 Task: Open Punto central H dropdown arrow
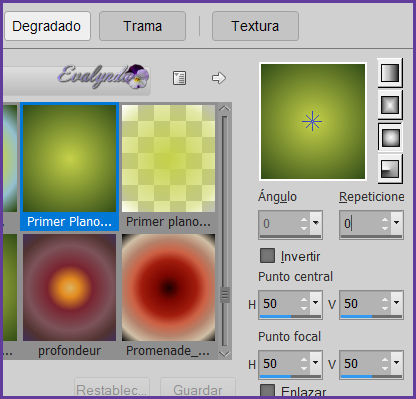[316, 303]
